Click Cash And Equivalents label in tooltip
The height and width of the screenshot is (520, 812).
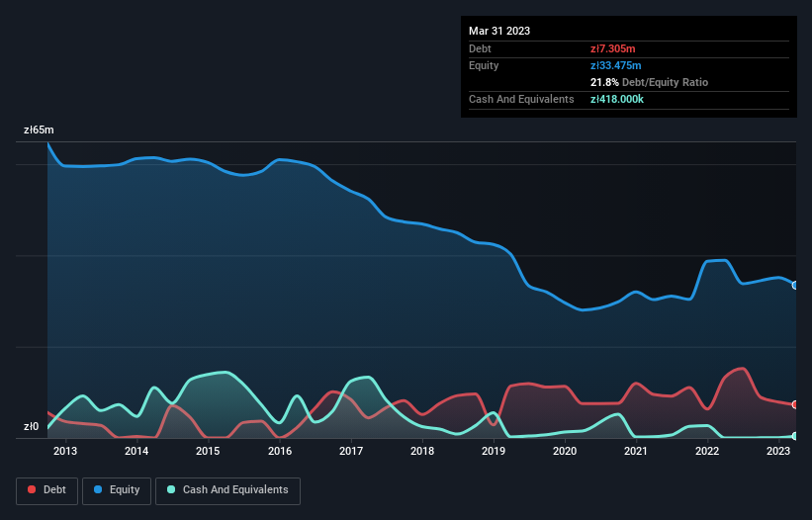521,99
